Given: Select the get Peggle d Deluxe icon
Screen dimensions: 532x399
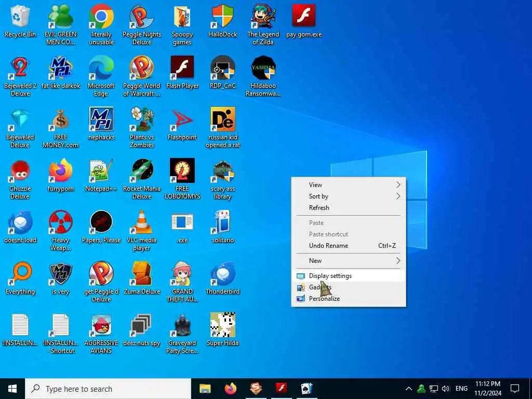Looking at the screenshot, I should [x=101, y=283].
